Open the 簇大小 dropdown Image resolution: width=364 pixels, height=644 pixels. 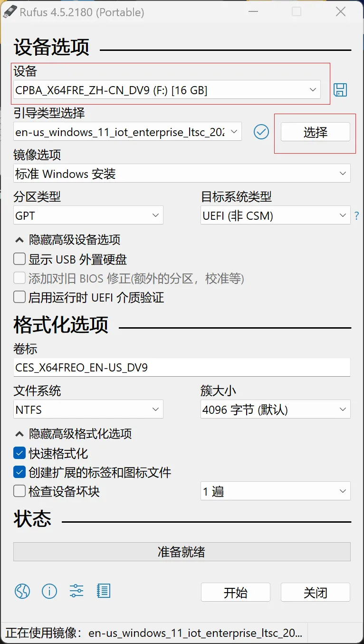tap(275, 409)
